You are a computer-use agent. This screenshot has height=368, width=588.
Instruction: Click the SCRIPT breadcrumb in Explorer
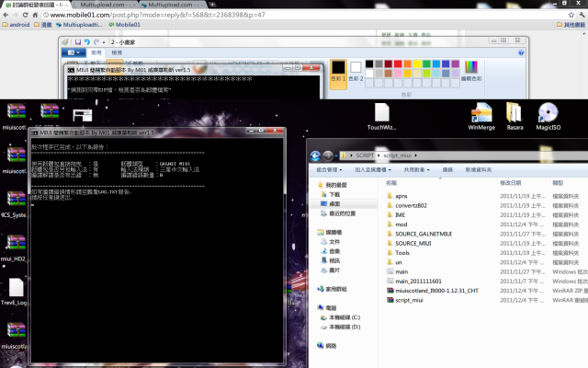[365, 155]
